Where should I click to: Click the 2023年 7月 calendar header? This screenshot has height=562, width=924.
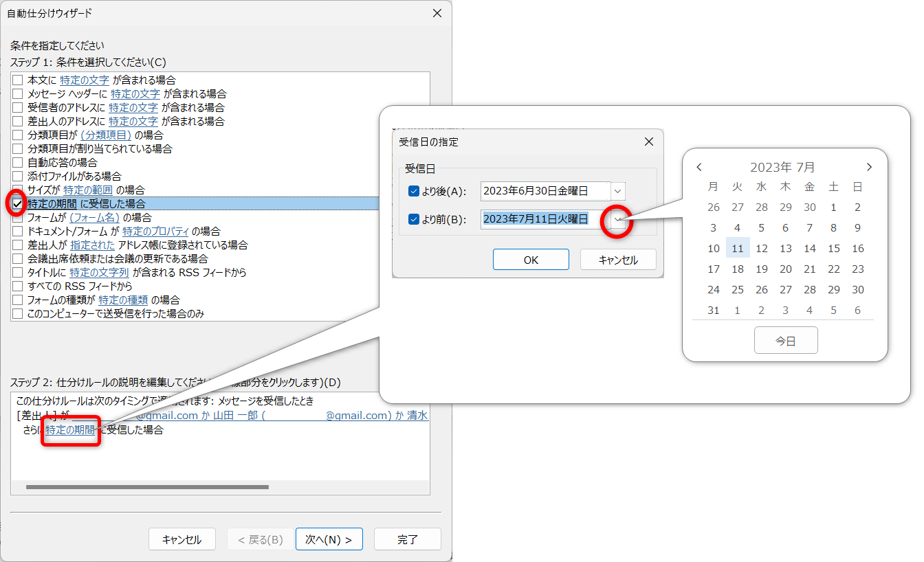782,167
